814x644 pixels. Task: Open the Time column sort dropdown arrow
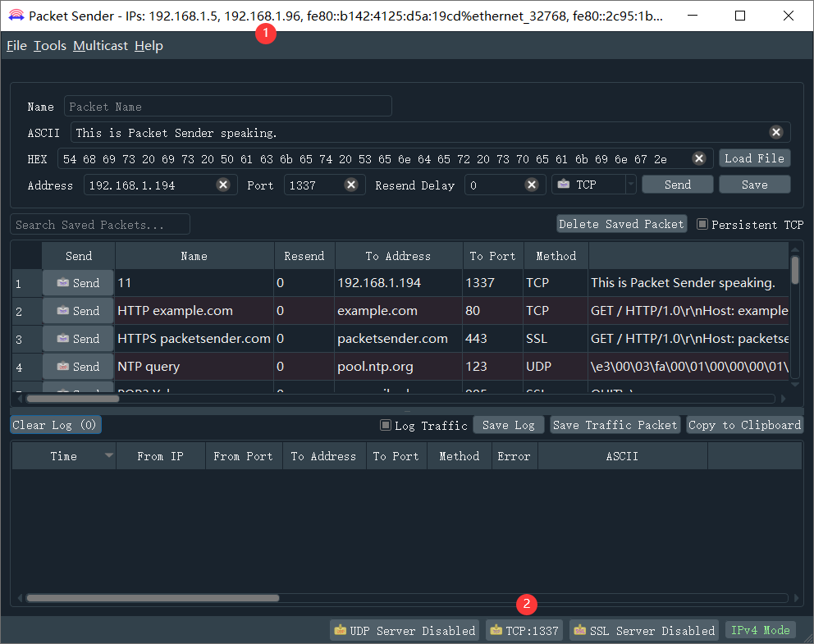coord(108,455)
